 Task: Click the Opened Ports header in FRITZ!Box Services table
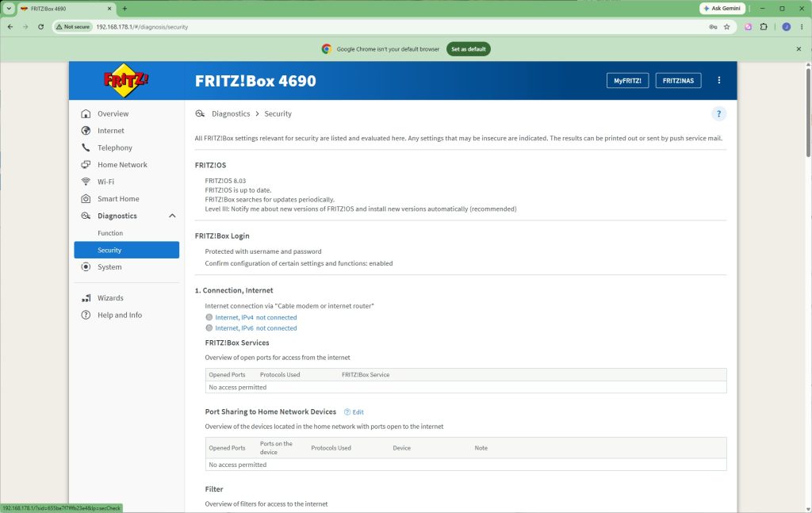(x=227, y=375)
